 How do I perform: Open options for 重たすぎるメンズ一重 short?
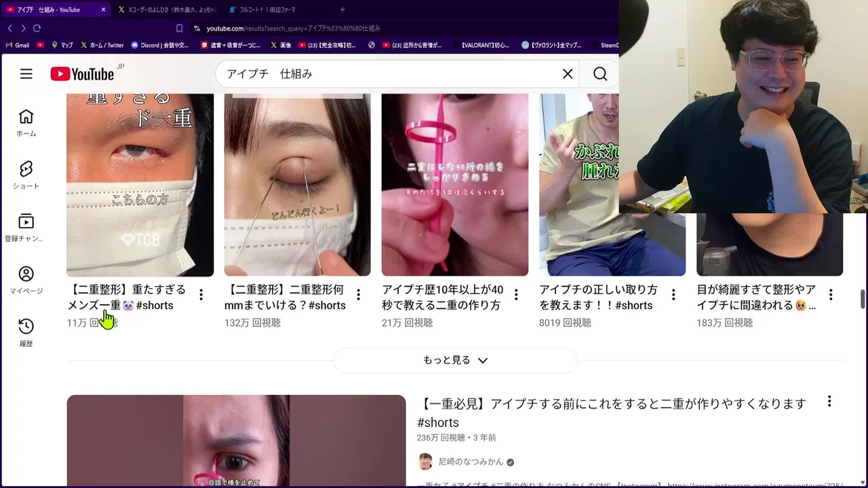click(x=201, y=294)
